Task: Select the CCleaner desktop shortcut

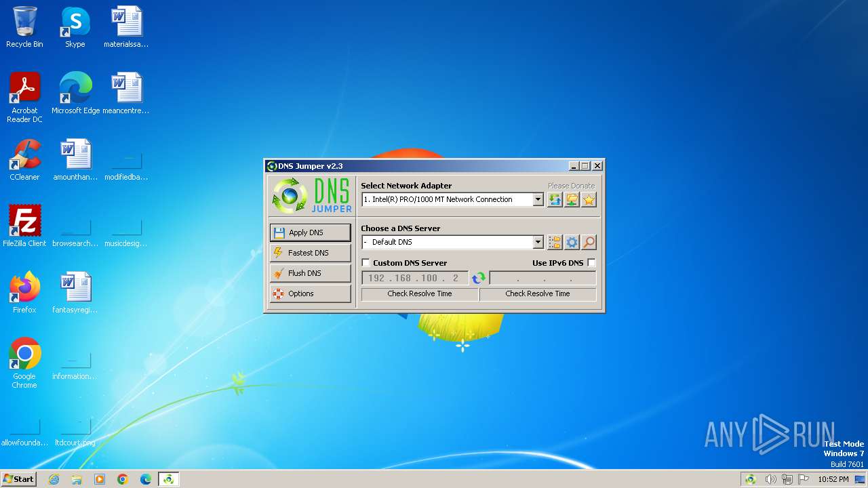Action: click(24, 160)
